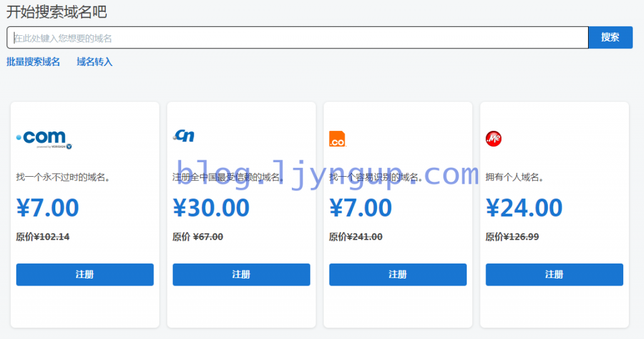Click the blue 搜索 search button

[610, 37]
